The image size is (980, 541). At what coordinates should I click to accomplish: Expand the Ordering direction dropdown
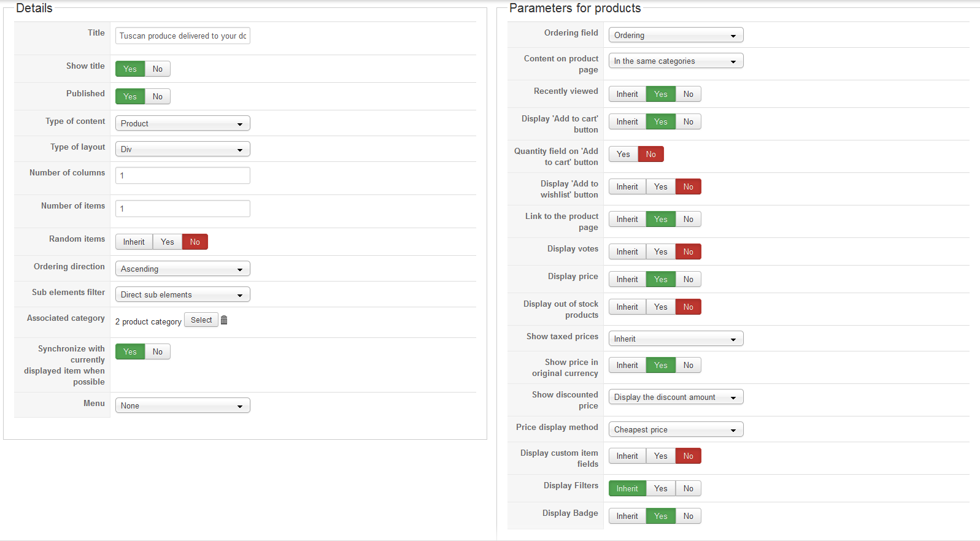click(182, 269)
